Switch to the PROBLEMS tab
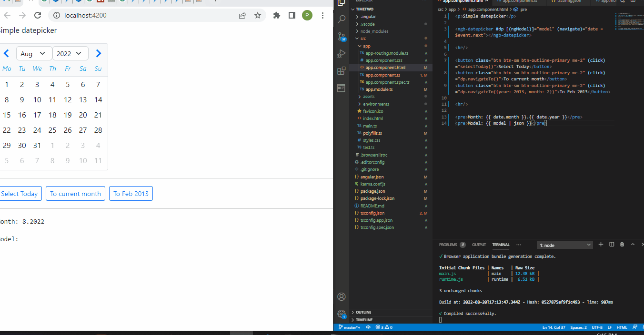This screenshot has width=644, height=335. click(x=448, y=245)
